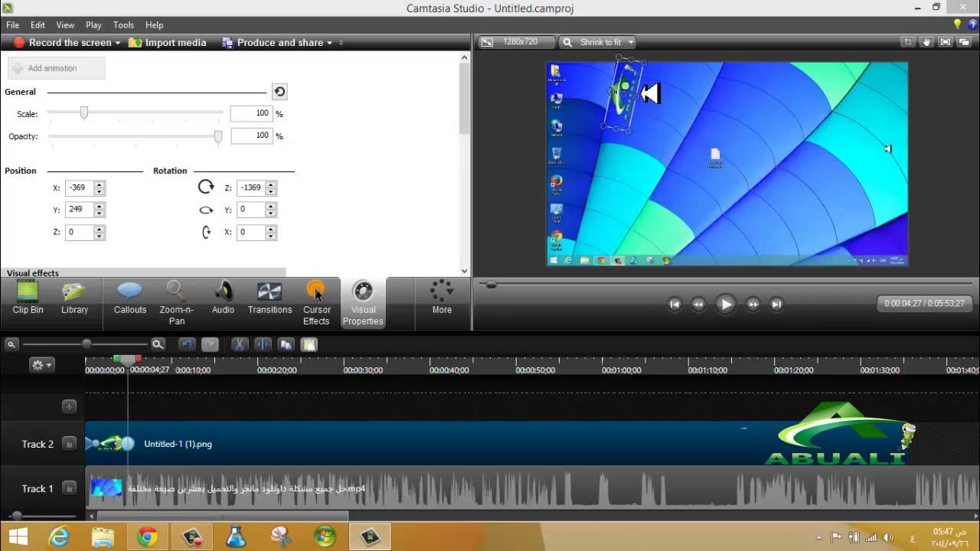Image resolution: width=980 pixels, height=551 pixels.
Task: Increase the Rotation Z value with its stepper
Action: coord(270,184)
